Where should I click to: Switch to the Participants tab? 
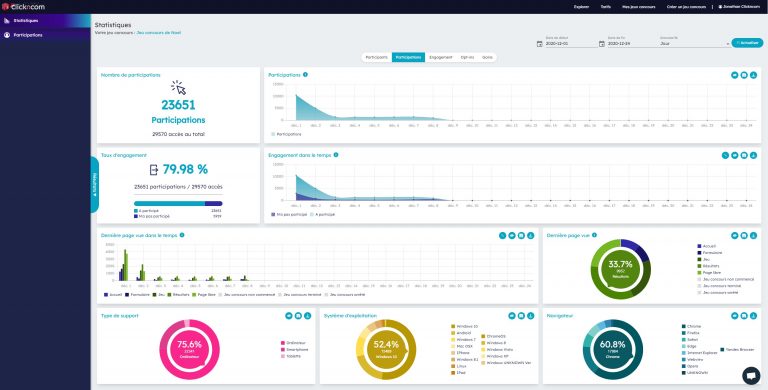coord(377,57)
